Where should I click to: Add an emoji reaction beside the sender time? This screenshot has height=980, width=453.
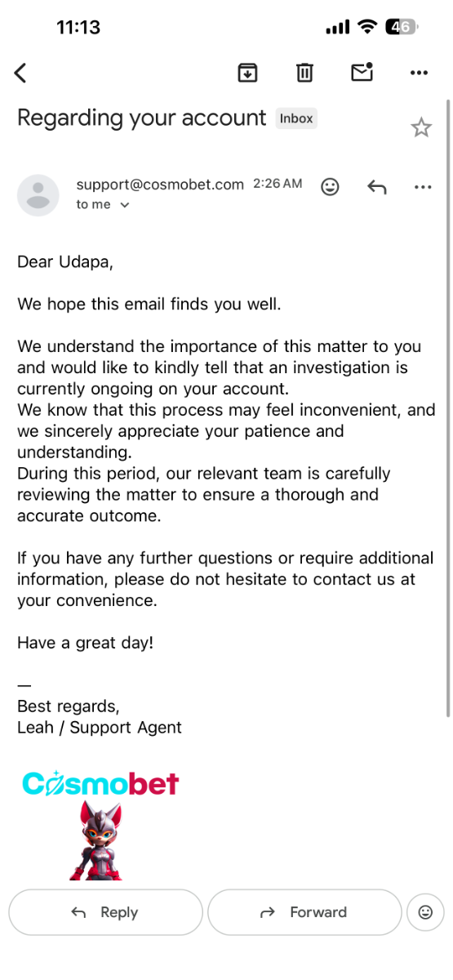(x=330, y=187)
